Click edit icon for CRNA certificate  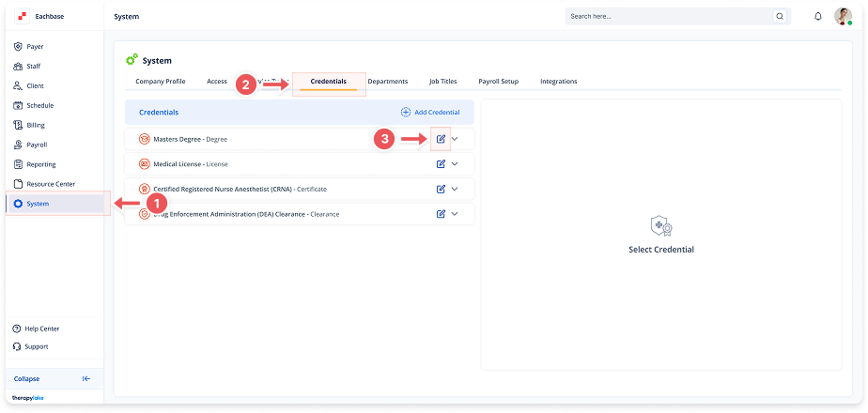point(441,189)
